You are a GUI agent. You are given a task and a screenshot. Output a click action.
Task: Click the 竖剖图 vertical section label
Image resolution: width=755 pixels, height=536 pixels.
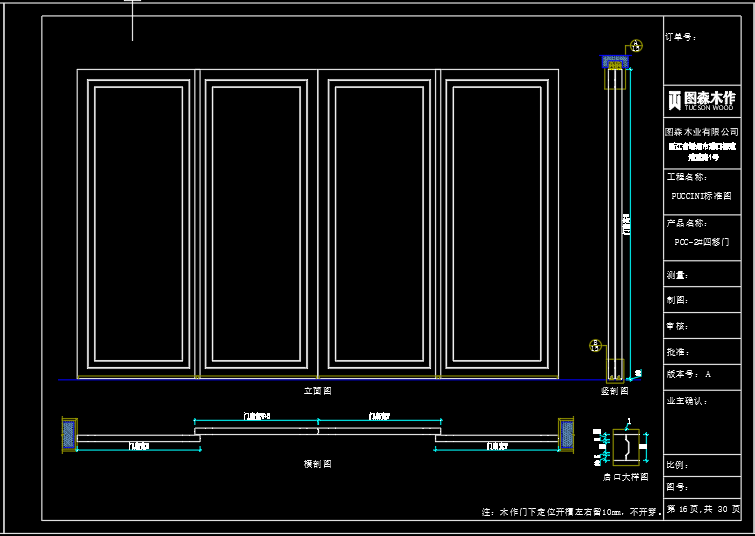click(614, 391)
